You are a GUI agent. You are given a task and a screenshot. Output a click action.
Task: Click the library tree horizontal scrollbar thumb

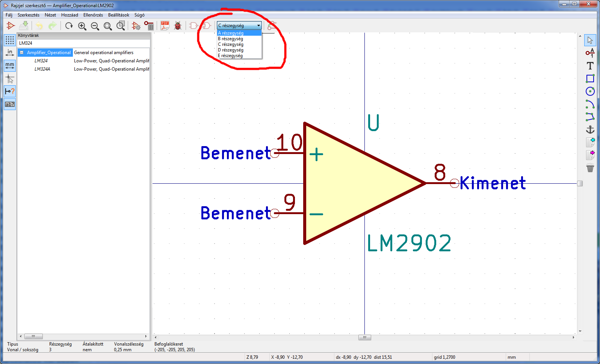pyautogui.click(x=33, y=337)
